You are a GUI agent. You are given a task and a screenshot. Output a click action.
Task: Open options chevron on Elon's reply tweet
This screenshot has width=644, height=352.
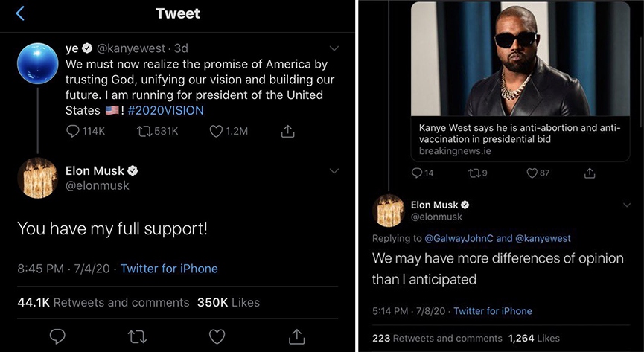pos(625,204)
